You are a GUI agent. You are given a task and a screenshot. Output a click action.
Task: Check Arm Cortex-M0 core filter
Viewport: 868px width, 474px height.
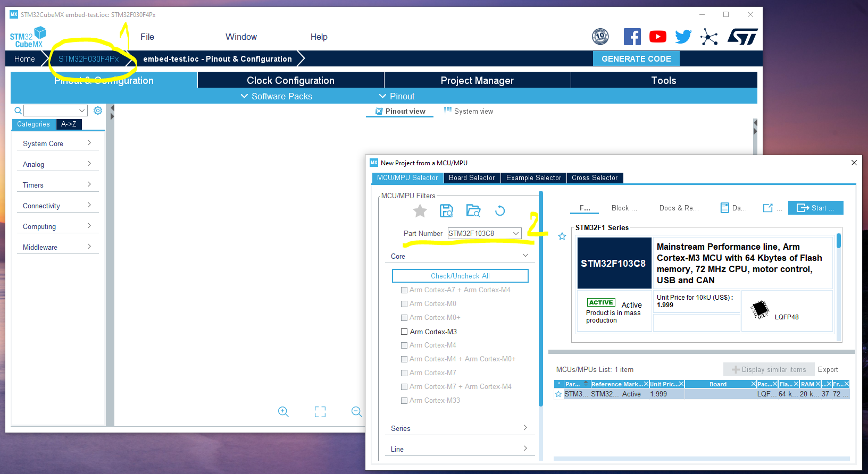(404, 304)
